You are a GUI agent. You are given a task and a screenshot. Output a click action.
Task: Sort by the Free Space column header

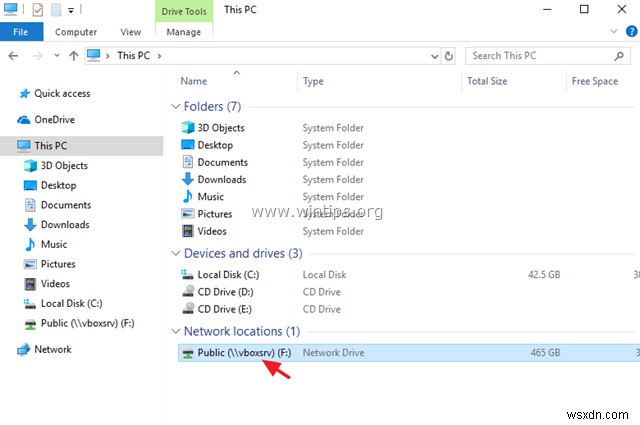[x=595, y=81]
